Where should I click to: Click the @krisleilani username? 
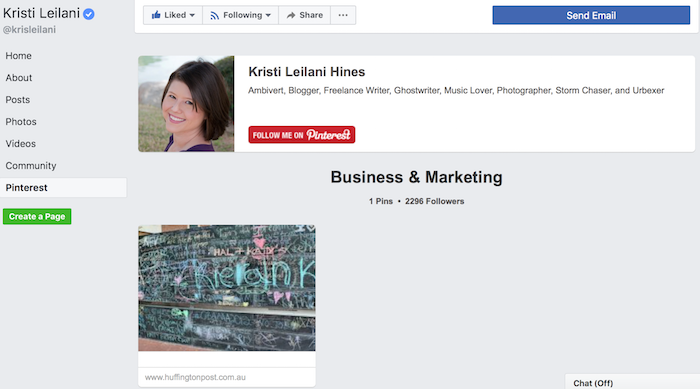pyautogui.click(x=29, y=30)
